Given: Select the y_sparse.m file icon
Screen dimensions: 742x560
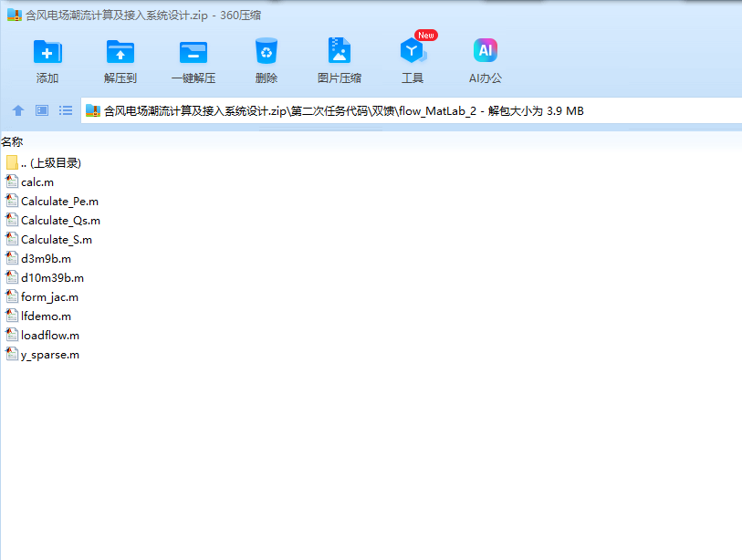Looking at the screenshot, I should pyautogui.click(x=12, y=354).
